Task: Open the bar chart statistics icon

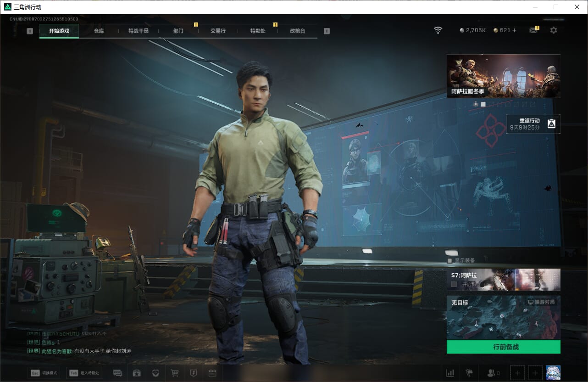Action: coord(450,373)
